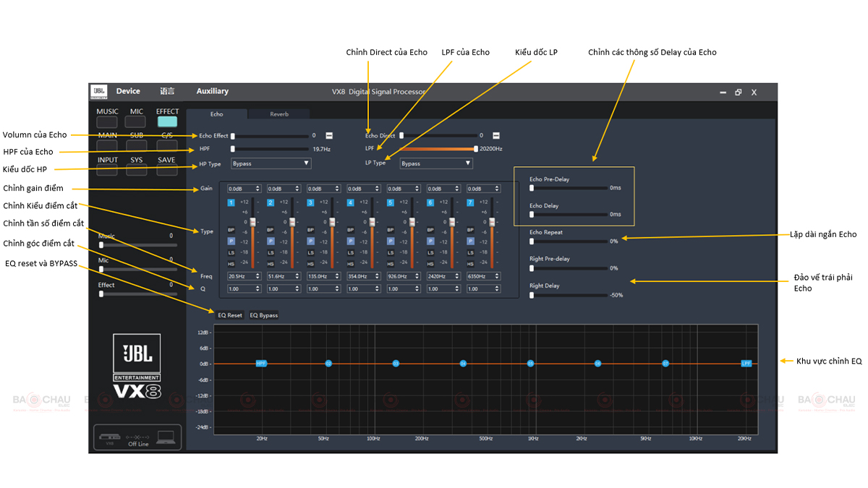Viewport: 868px width, 488px height.
Task: Set band 3 filter type to HS
Action: coord(311,264)
